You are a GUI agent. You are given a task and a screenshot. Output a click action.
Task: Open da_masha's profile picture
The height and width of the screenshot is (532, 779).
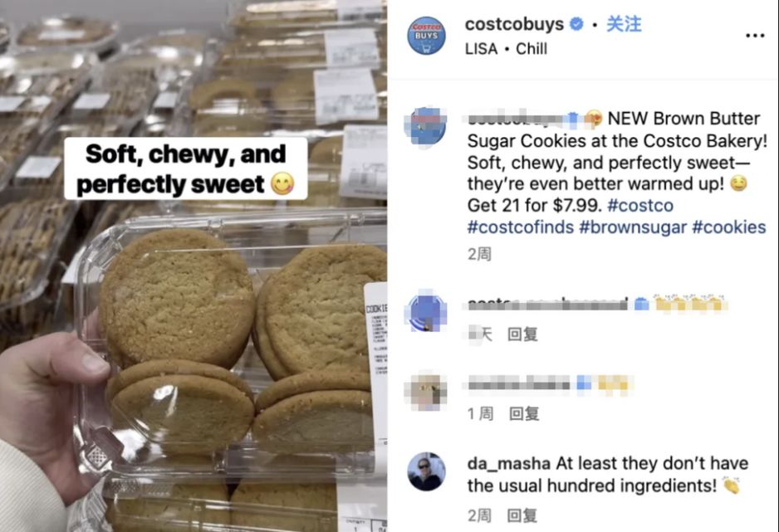426,471
